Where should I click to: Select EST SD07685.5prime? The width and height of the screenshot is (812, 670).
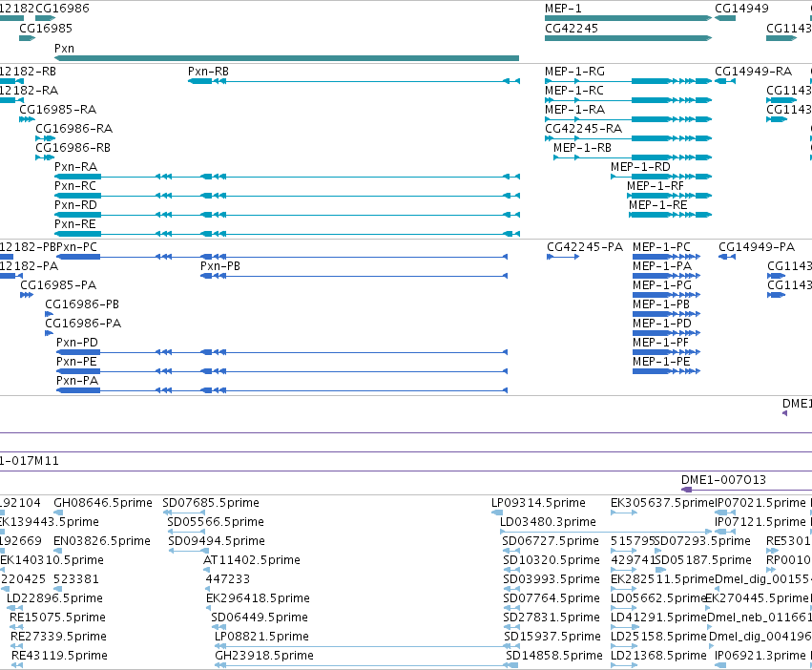211,503
